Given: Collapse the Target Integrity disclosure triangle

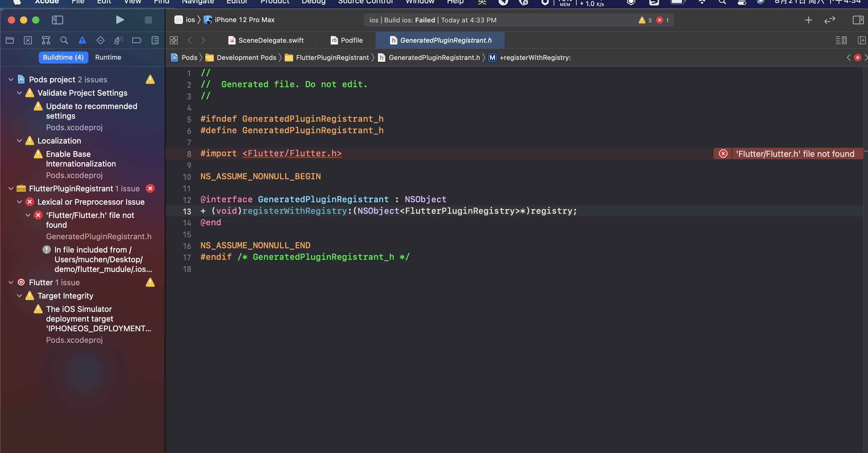Looking at the screenshot, I should pyautogui.click(x=19, y=296).
